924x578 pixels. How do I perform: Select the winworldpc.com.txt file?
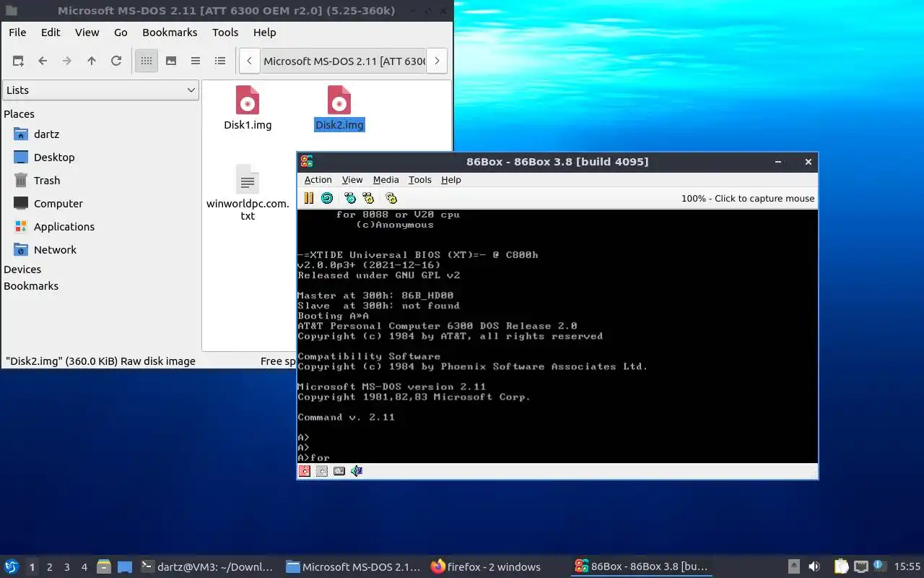coord(248,193)
